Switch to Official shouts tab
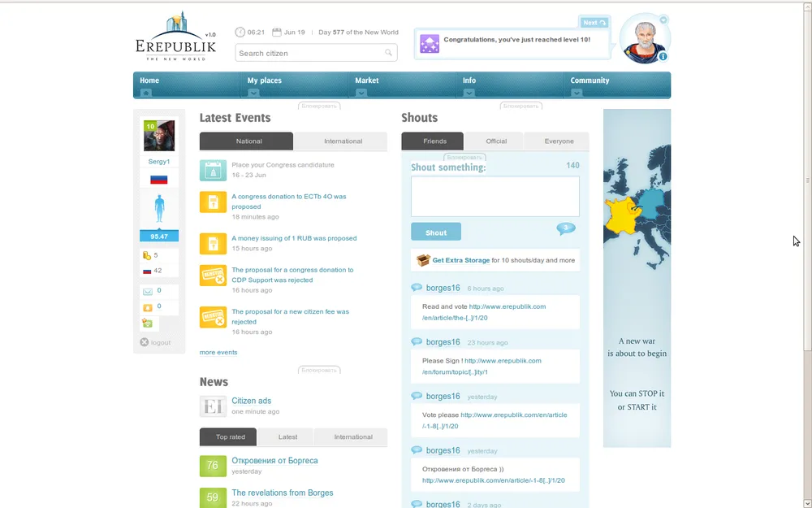Viewport: 812px width, 508px height. click(x=496, y=141)
